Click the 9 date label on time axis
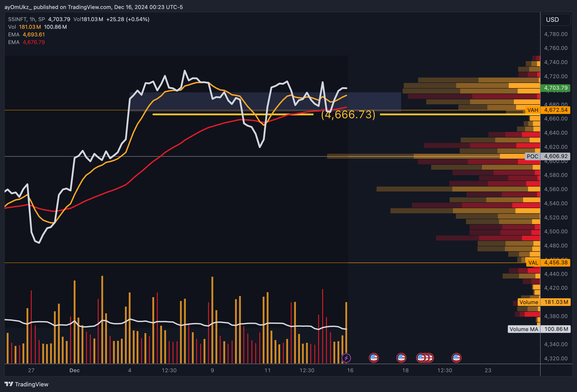 click(212, 370)
